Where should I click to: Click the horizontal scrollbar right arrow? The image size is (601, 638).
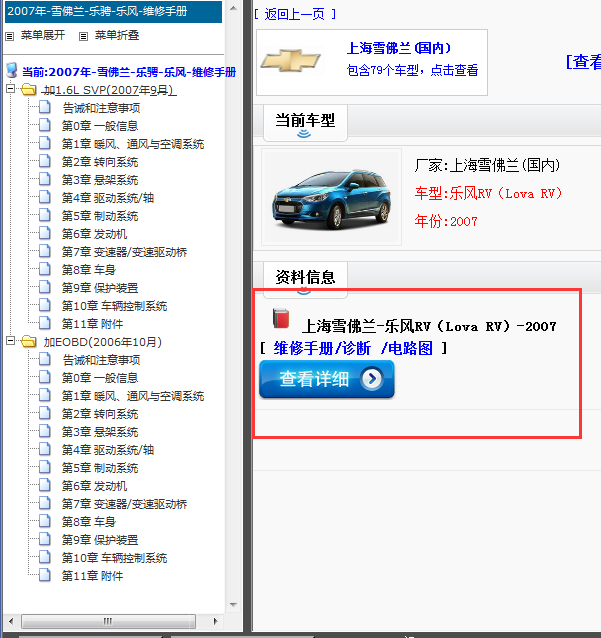(216, 621)
